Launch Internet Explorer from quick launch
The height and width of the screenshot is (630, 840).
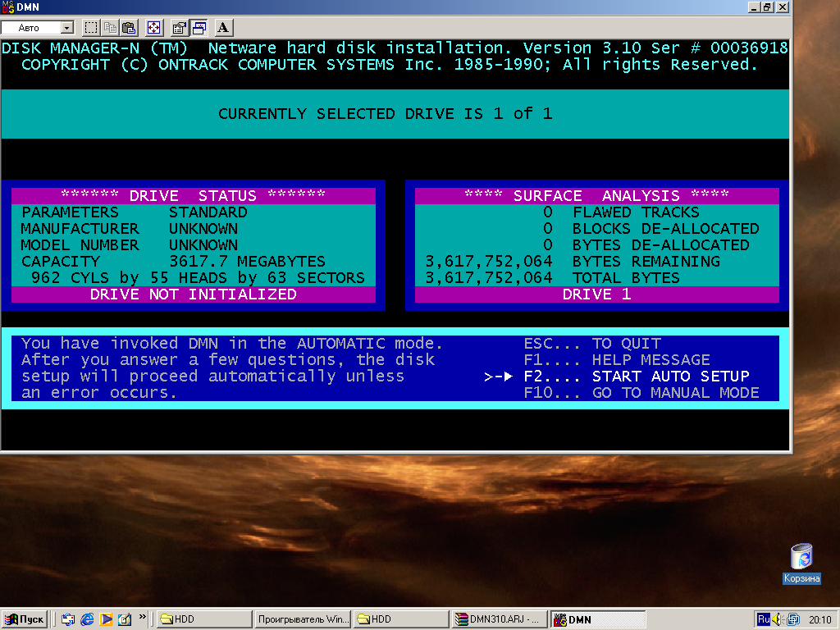tap(87, 619)
